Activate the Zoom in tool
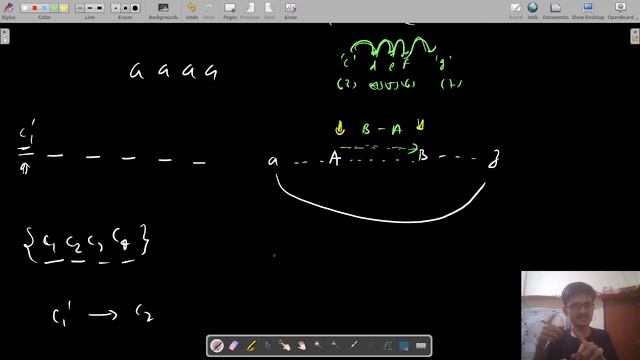Image resolution: width=640 pixels, height=360 pixels. click(x=318, y=346)
